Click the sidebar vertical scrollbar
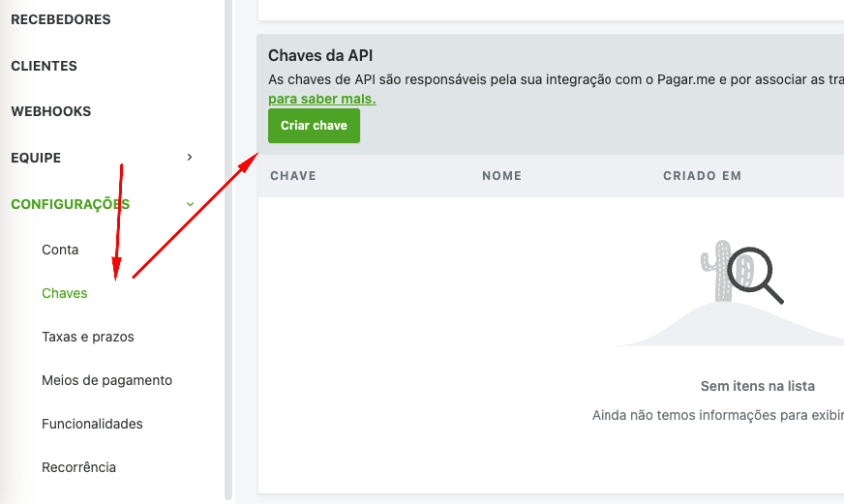The height and width of the screenshot is (504, 844). click(228, 252)
